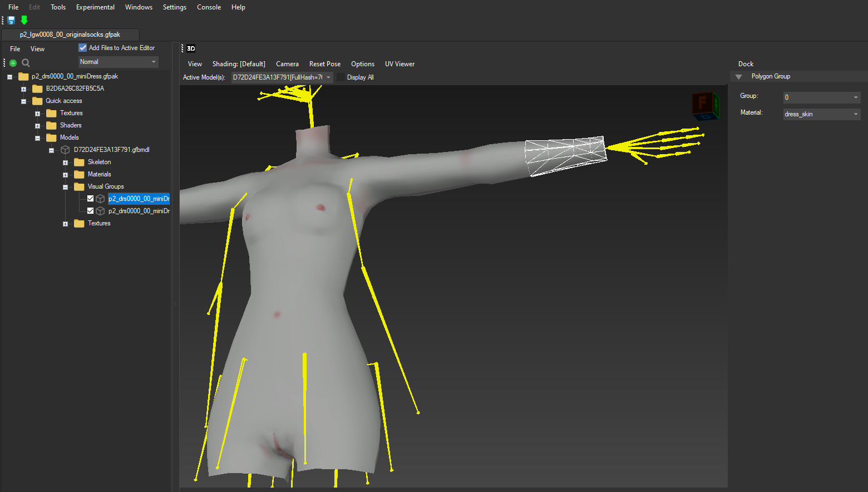Collapse the p2_drs0000_00_miniDress.gfpak tree node
The width and height of the screenshot is (868, 492).
tap(9, 77)
